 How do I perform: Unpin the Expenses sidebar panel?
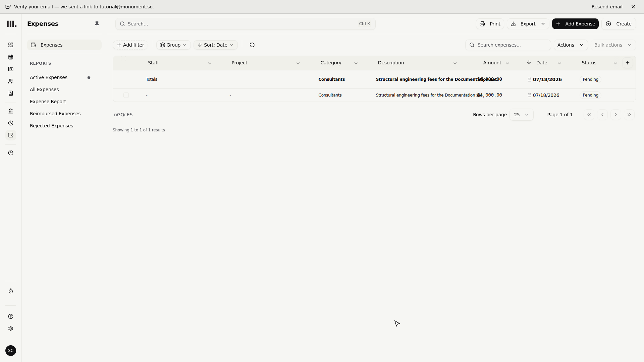(x=97, y=24)
